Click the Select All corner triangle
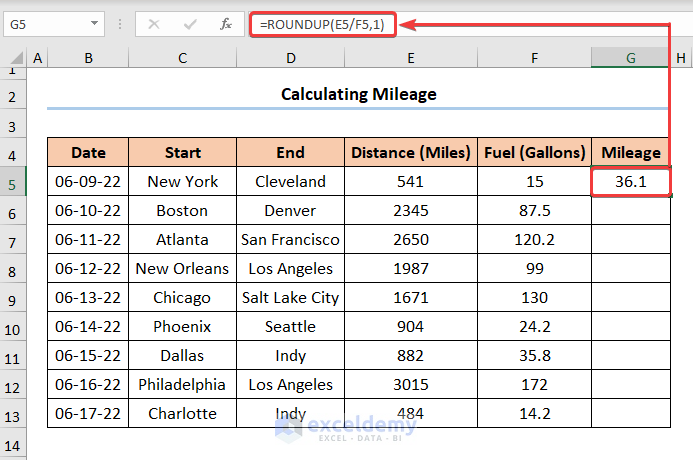Image resolution: width=693 pixels, height=460 pixels. [14, 59]
